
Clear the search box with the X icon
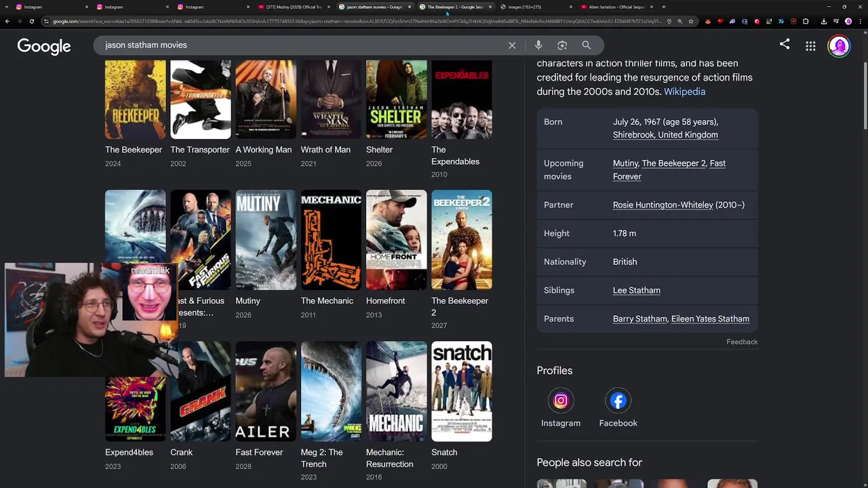coord(512,45)
